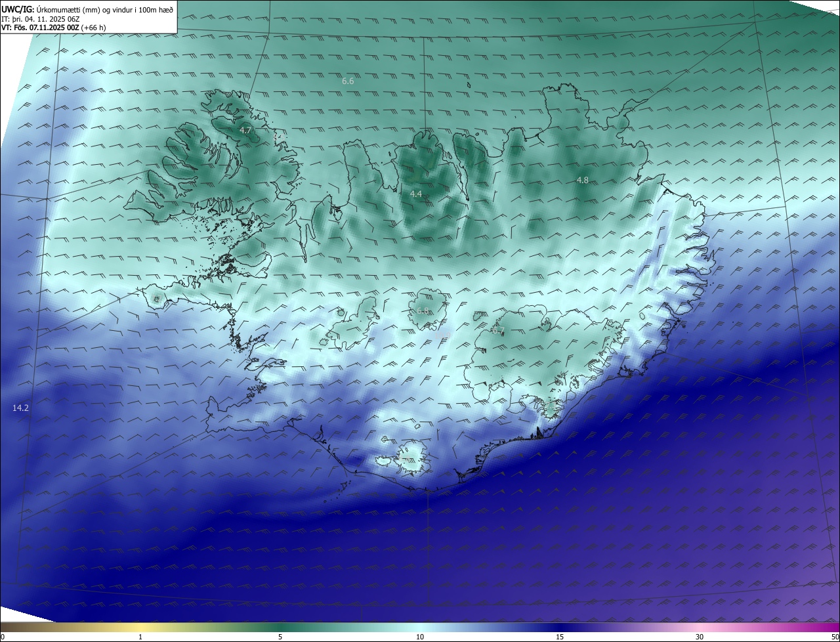Image resolution: width=840 pixels, height=642 pixels.
Task: Click the 0 tick on color scale
Action: (x=3, y=637)
